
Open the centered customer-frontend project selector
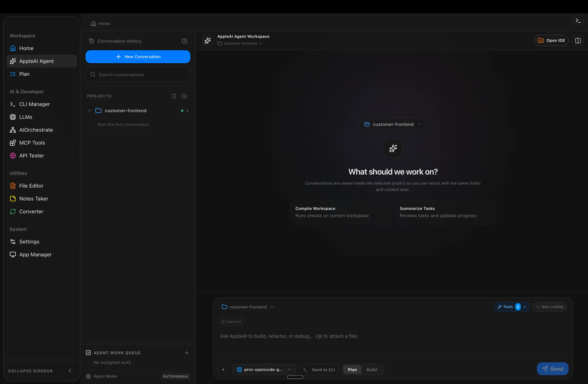pos(393,124)
